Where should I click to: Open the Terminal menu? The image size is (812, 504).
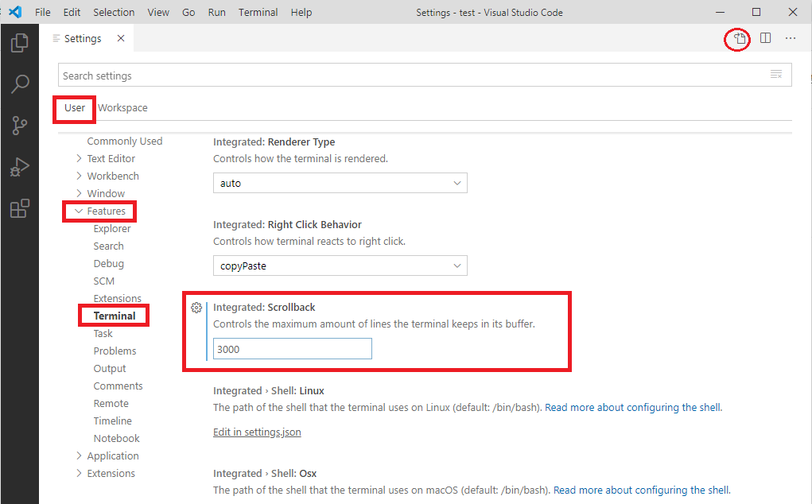tap(258, 13)
